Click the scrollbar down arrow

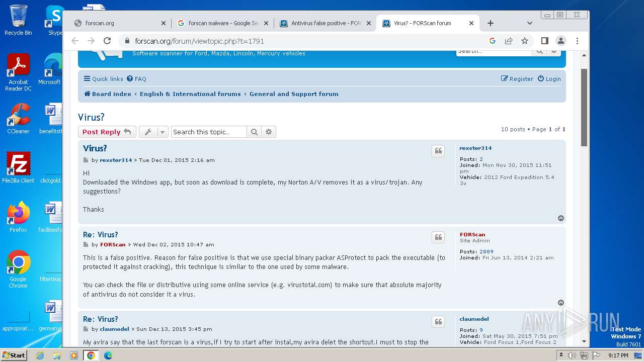584,341
